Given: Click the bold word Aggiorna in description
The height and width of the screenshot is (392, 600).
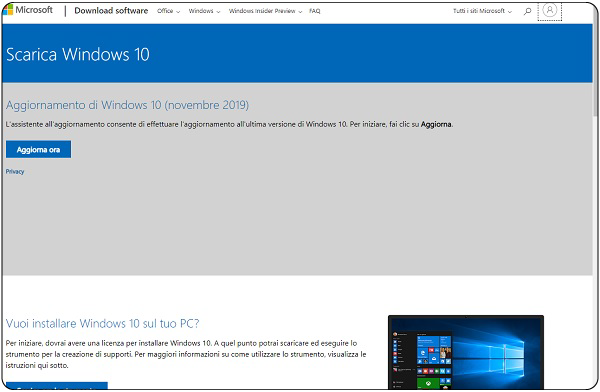Looking at the screenshot, I should (x=436, y=124).
